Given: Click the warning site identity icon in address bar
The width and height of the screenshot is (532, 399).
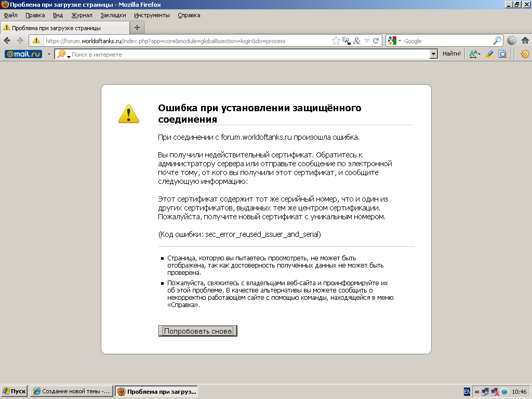Looking at the screenshot, I should [36, 41].
